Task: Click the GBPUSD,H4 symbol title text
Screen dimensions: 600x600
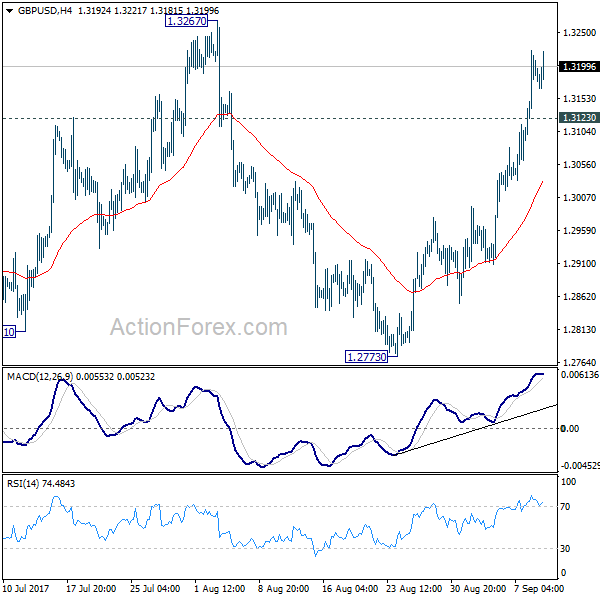Action: (x=44, y=10)
